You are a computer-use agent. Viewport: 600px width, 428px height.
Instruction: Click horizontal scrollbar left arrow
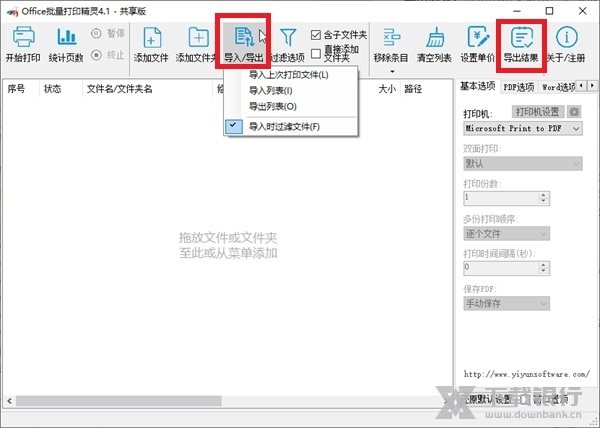pyautogui.click(x=9, y=401)
